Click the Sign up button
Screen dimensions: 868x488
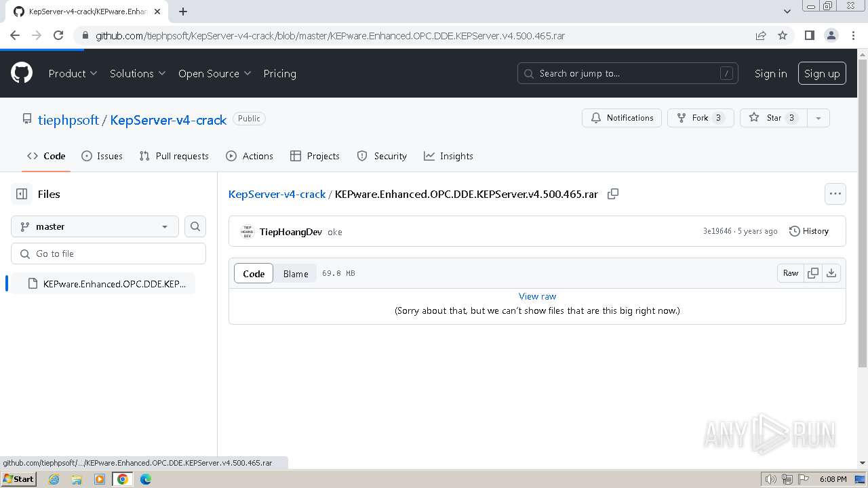coord(822,73)
